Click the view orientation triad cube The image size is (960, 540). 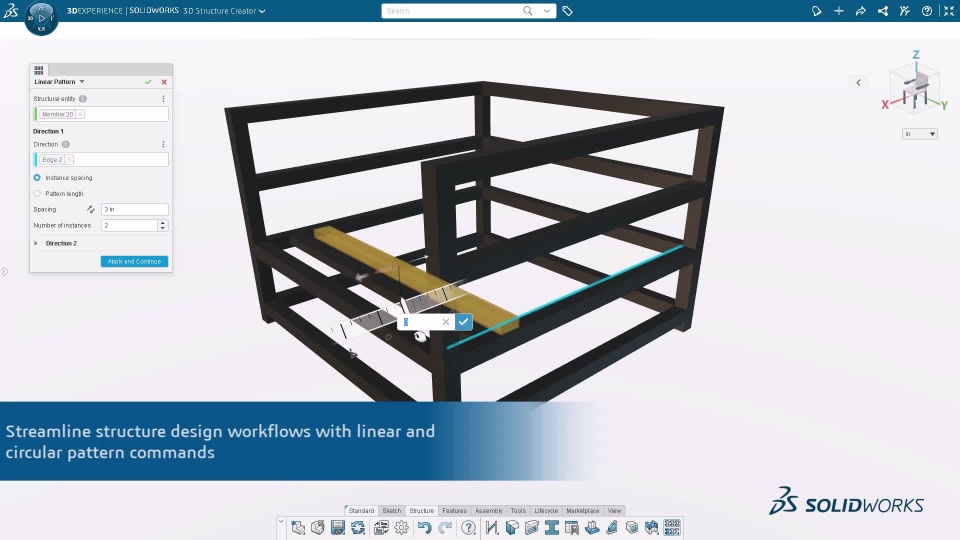915,89
